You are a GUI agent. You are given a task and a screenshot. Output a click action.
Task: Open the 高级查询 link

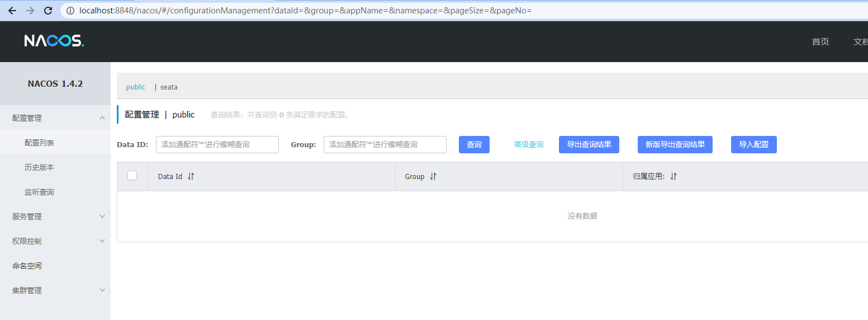pyautogui.click(x=529, y=144)
